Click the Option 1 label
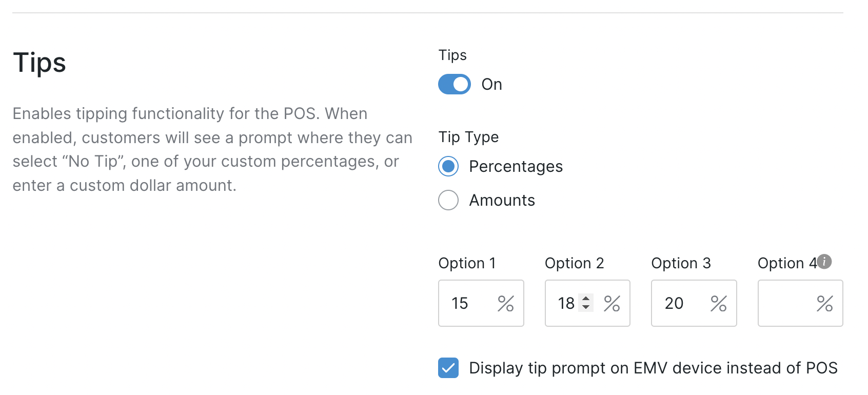Image resolution: width=868 pixels, height=395 pixels. tap(467, 263)
